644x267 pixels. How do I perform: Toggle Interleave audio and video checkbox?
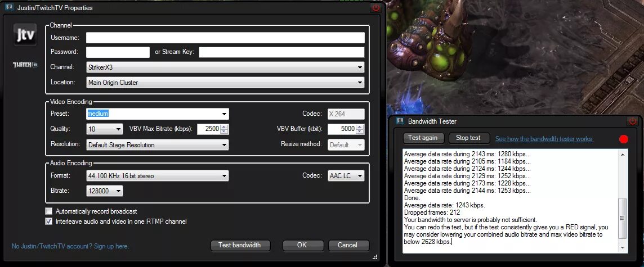click(49, 221)
